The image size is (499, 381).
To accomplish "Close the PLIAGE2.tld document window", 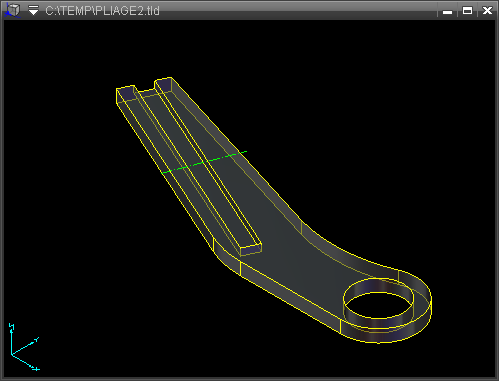I will click(x=487, y=11).
